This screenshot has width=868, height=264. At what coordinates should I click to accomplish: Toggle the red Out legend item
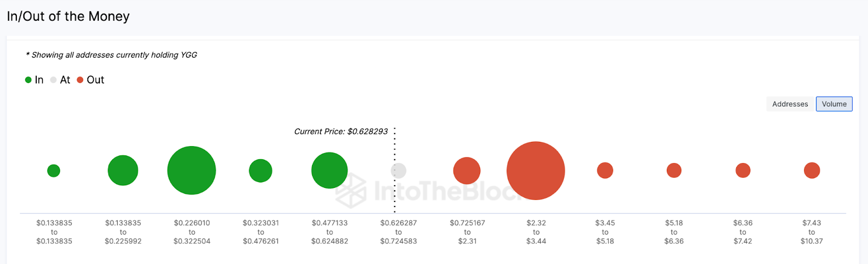[91, 80]
